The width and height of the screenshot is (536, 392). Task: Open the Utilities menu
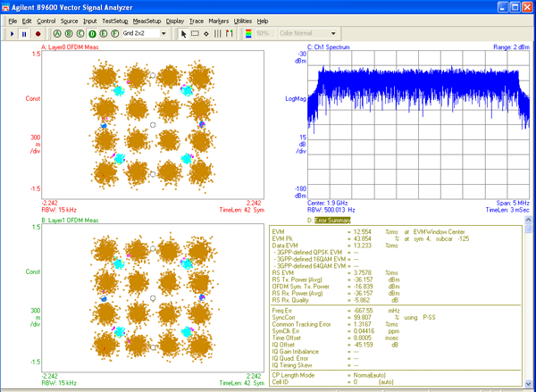click(x=242, y=20)
